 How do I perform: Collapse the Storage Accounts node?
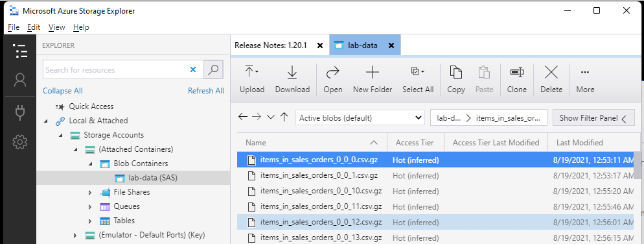click(x=61, y=136)
